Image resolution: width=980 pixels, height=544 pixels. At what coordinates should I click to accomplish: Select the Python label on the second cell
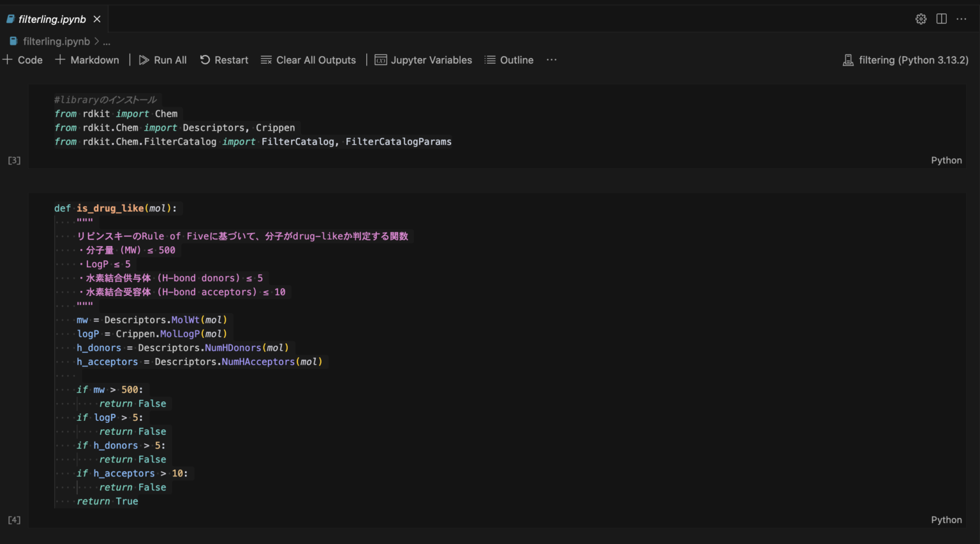point(946,519)
